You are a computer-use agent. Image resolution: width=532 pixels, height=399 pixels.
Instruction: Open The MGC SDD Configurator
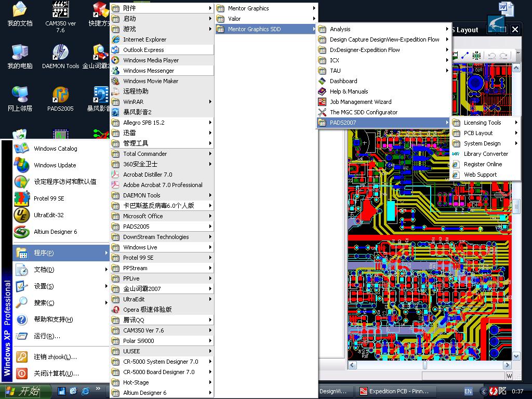coord(384,112)
